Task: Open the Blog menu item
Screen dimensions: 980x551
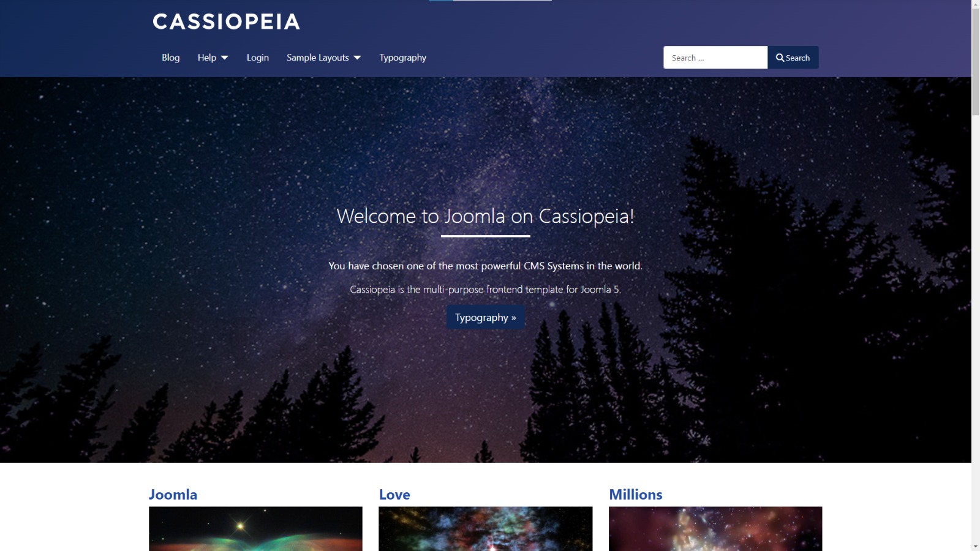Action: [171, 58]
